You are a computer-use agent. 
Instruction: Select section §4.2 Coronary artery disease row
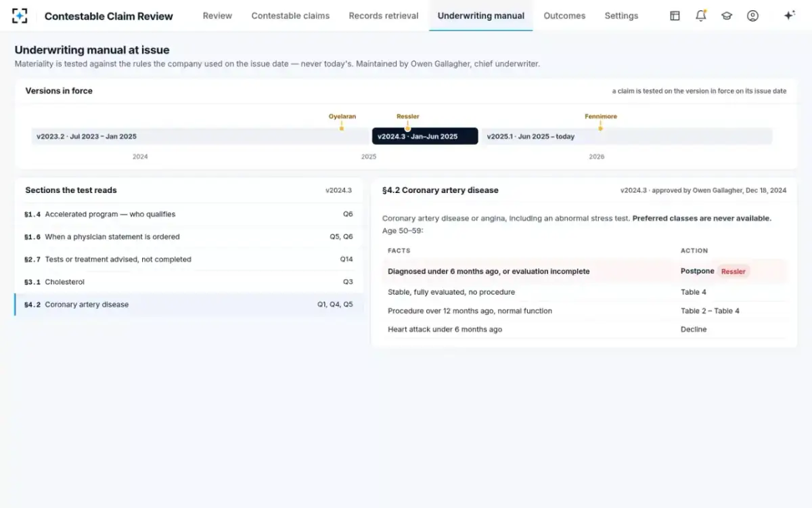189,304
